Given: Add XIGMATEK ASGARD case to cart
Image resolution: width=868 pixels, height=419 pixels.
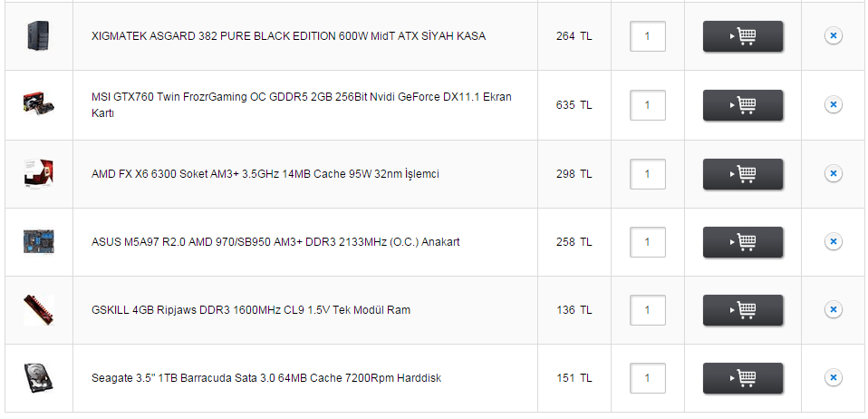Looking at the screenshot, I should 743,36.
